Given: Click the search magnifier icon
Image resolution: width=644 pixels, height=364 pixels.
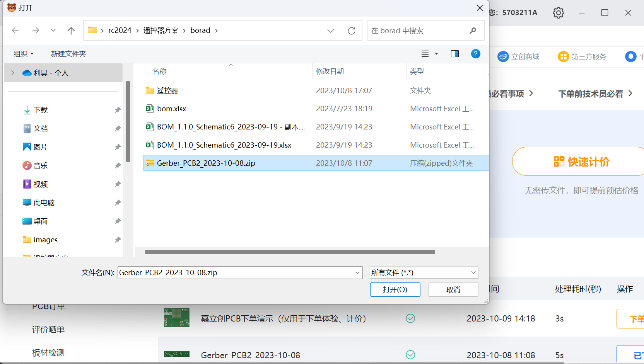Looking at the screenshot, I should (473, 31).
